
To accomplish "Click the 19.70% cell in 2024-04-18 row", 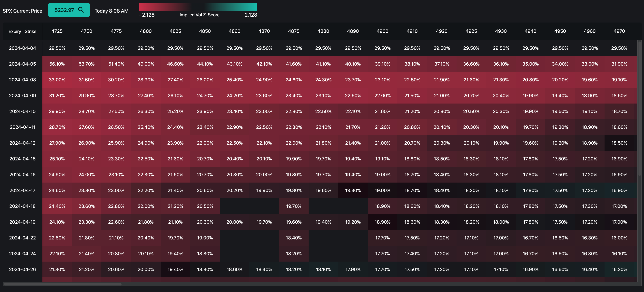I will (294, 206).
